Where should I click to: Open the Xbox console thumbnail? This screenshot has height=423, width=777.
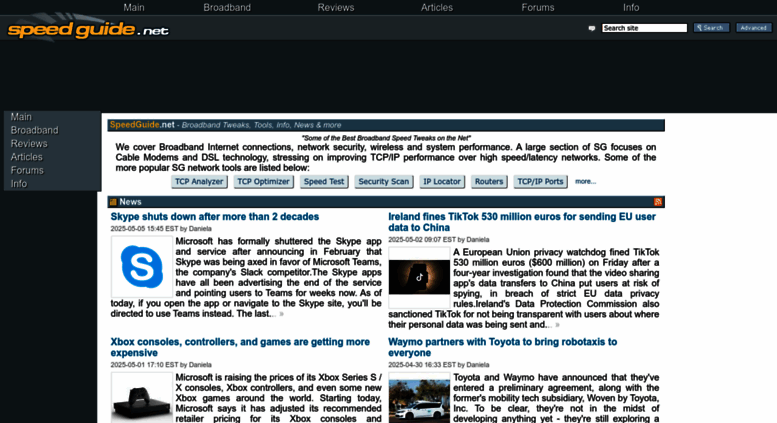[142, 398]
